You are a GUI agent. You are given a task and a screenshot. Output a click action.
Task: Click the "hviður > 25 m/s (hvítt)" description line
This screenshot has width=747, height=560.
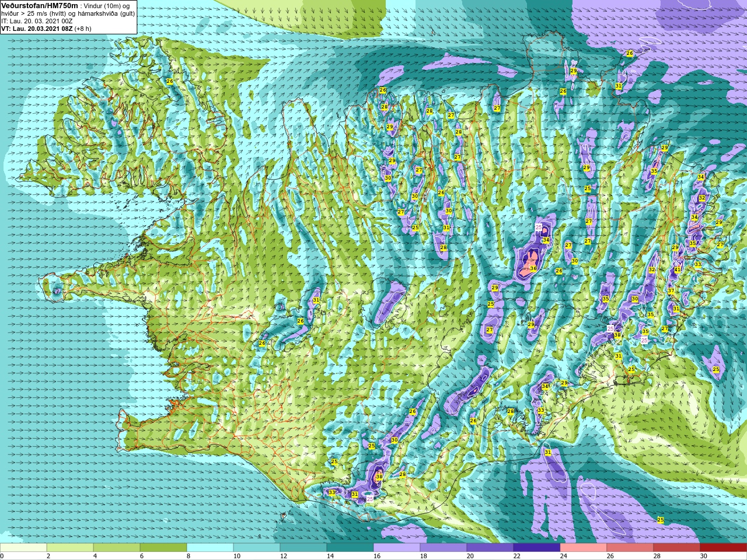pos(68,13)
